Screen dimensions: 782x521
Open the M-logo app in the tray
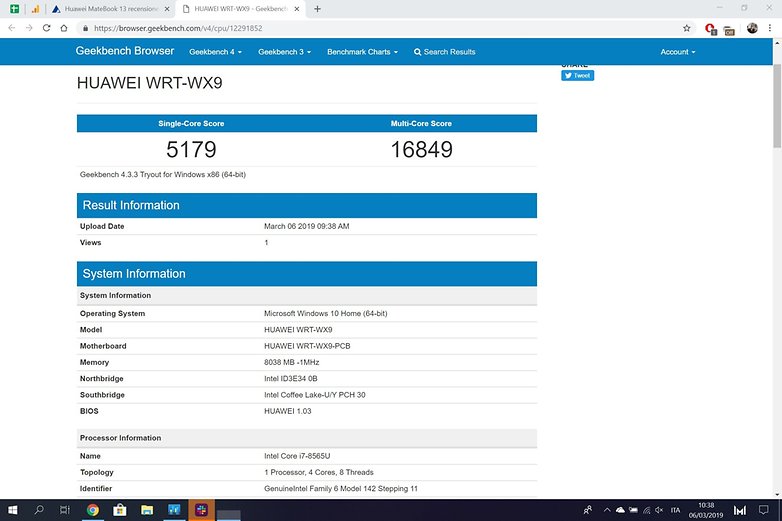coord(740,510)
